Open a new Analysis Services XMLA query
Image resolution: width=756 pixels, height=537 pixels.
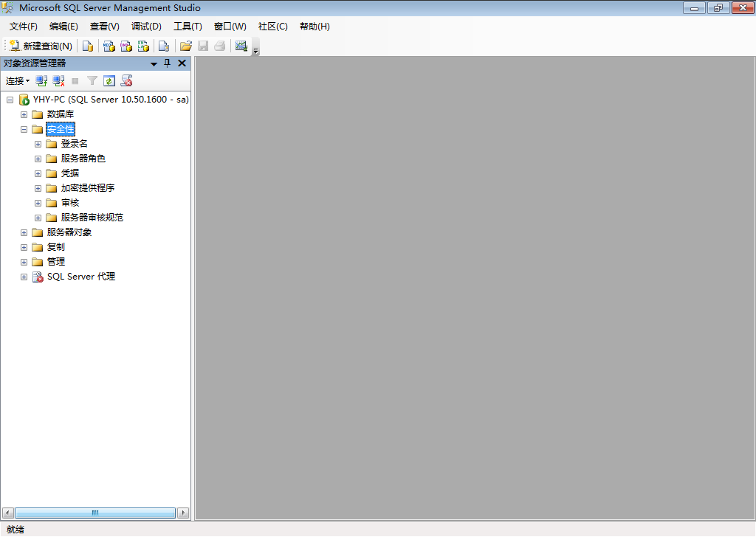(144, 46)
